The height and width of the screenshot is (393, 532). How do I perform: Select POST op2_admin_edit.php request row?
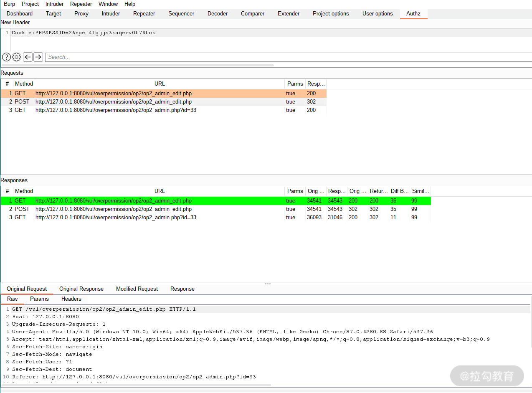pyautogui.click(x=163, y=102)
